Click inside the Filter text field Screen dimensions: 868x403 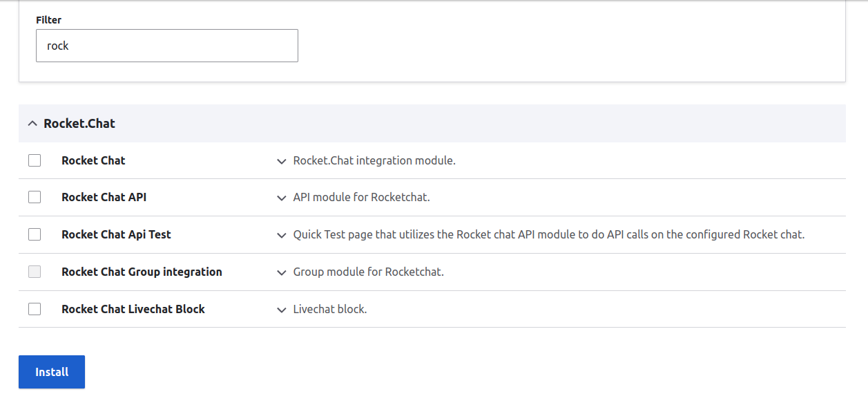pos(166,46)
